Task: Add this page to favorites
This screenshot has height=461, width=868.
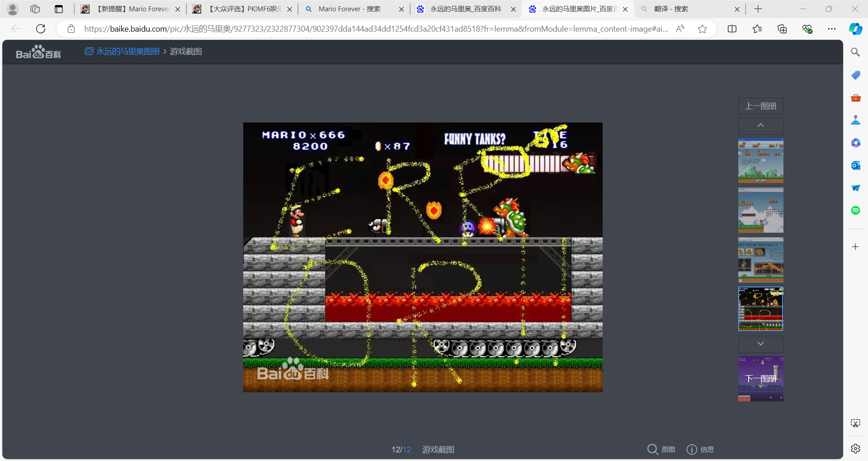Action: click(x=702, y=29)
